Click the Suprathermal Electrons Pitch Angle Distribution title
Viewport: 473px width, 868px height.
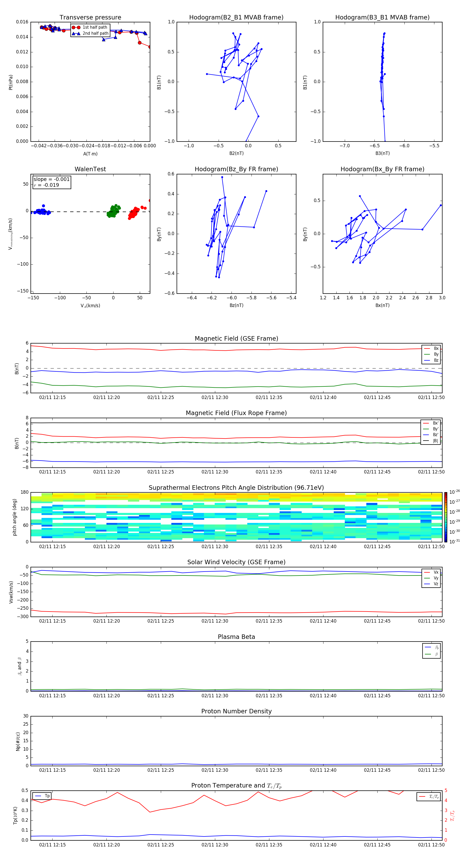click(236, 488)
